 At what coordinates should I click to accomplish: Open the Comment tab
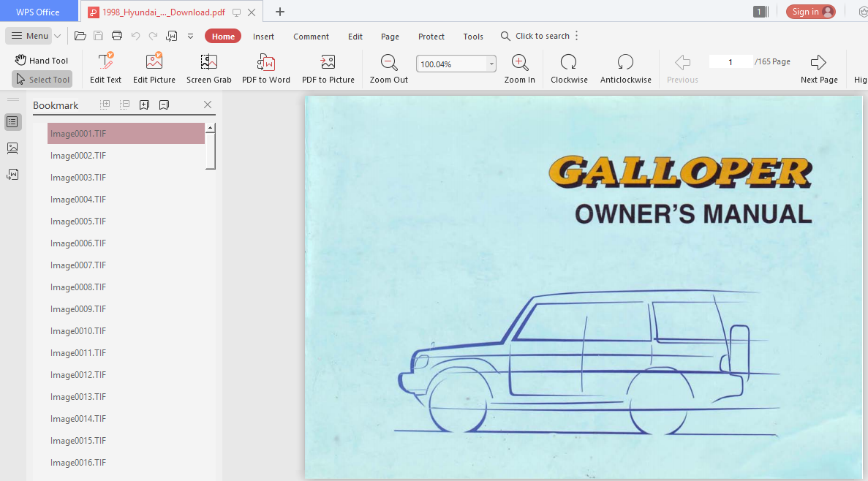pyautogui.click(x=311, y=37)
